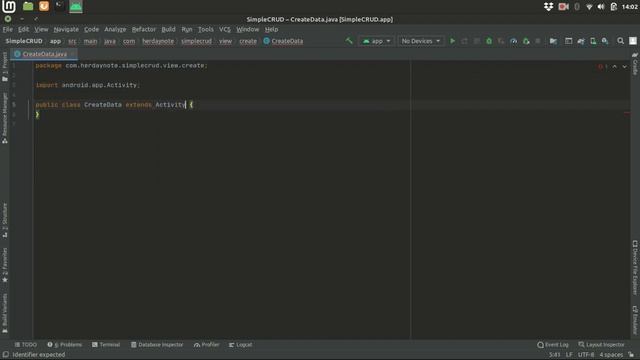Click the UTF-8 encoding selector
This screenshot has width=640, height=360.
[x=586, y=355]
